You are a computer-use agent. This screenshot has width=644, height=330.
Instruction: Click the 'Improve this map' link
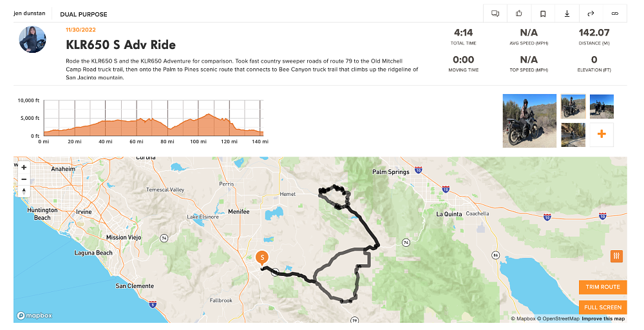point(603,319)
